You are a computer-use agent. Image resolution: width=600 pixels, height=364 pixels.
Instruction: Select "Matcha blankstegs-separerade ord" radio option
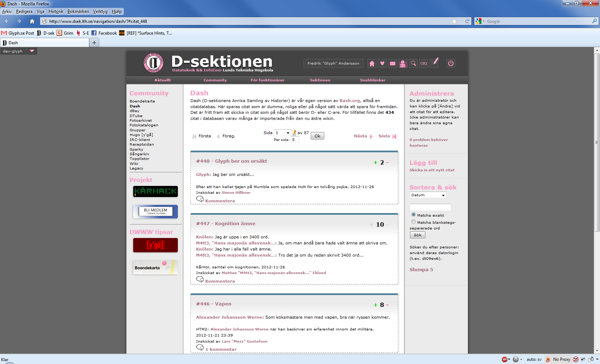pos(414,222)
